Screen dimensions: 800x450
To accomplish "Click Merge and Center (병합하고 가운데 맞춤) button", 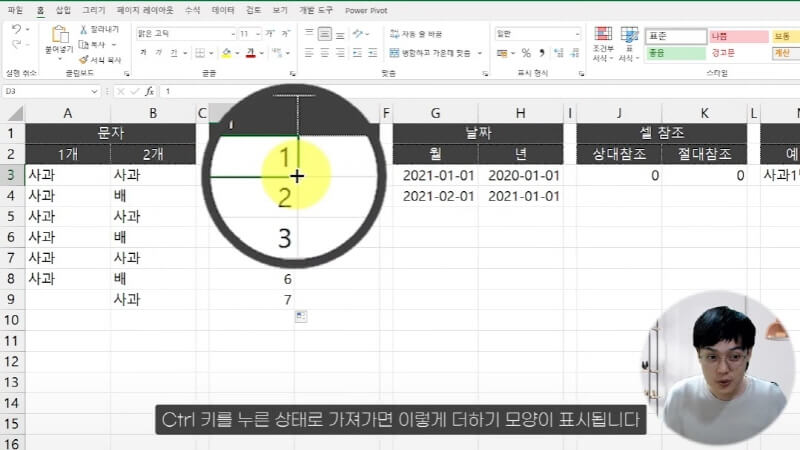I will click(x=430, y=53).
